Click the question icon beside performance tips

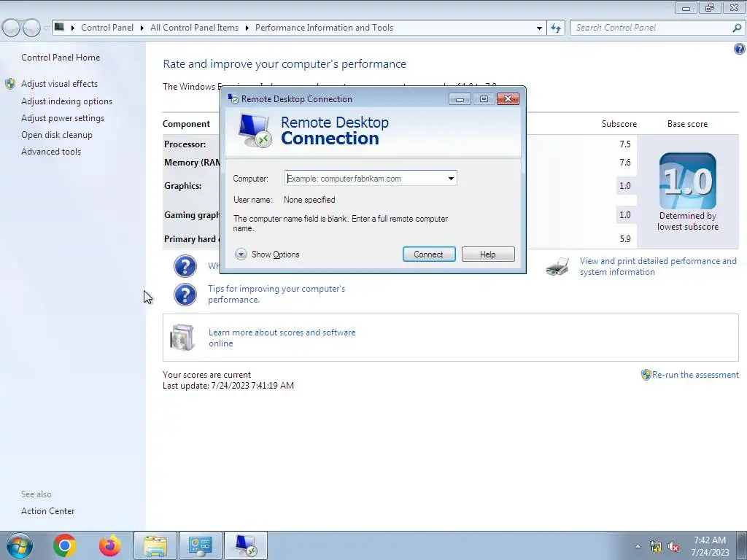[x=185, y=295]
